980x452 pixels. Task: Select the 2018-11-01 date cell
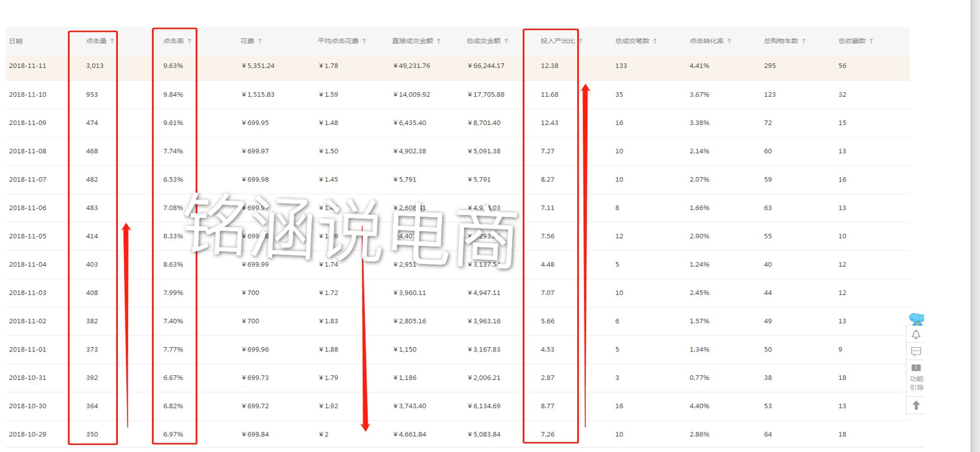[28, 349]
